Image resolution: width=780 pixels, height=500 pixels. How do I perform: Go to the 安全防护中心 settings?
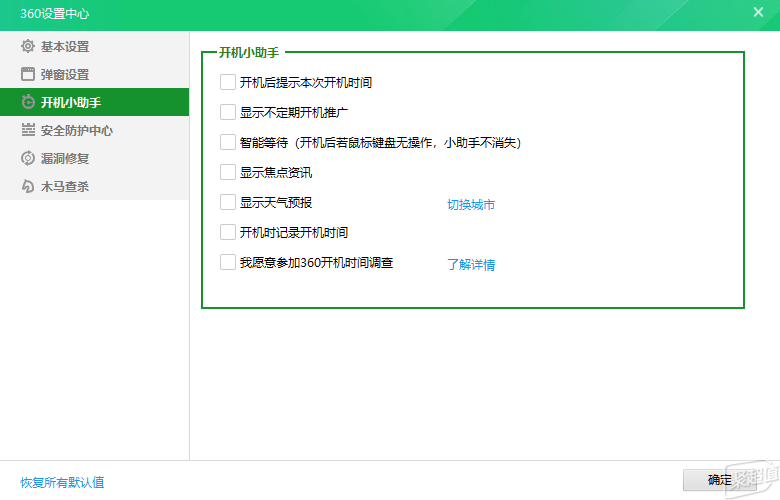[95, 130]
